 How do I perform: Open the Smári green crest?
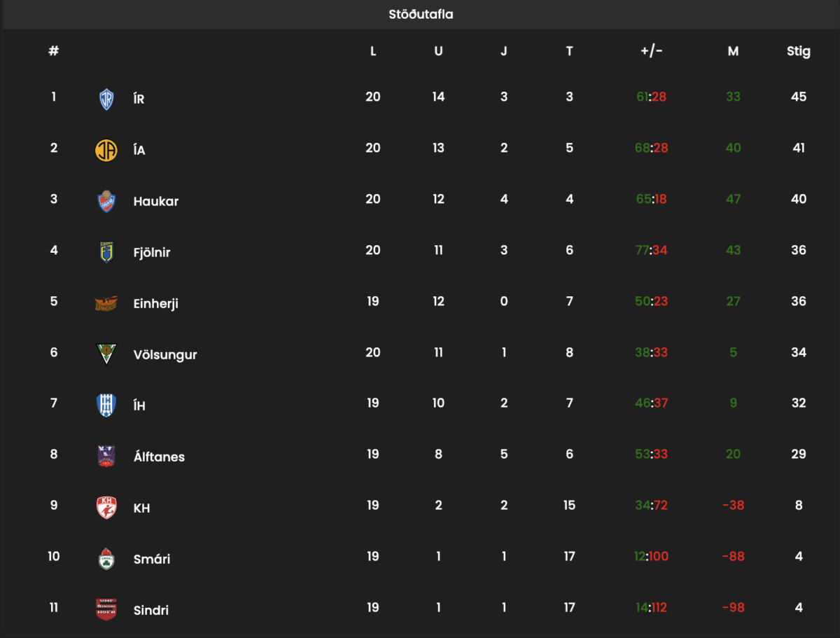click(x=106, y=559)
